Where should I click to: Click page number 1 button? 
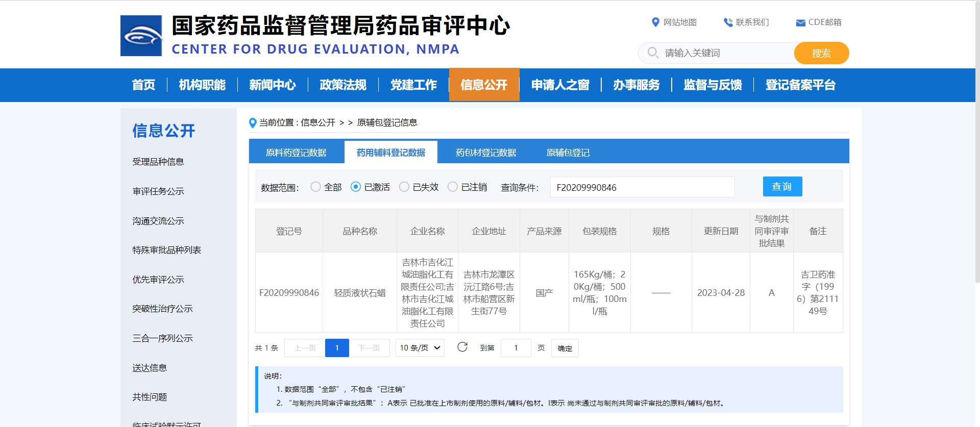[337, 348]
